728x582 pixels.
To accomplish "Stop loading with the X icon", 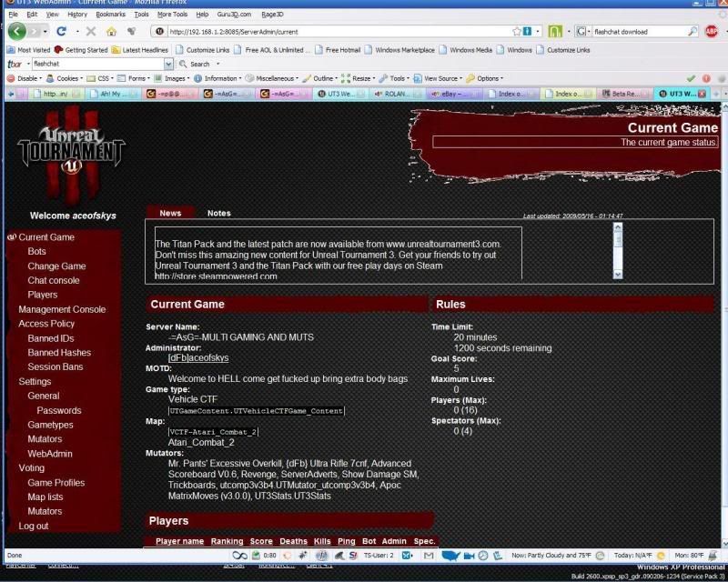I will coord(91,32).
